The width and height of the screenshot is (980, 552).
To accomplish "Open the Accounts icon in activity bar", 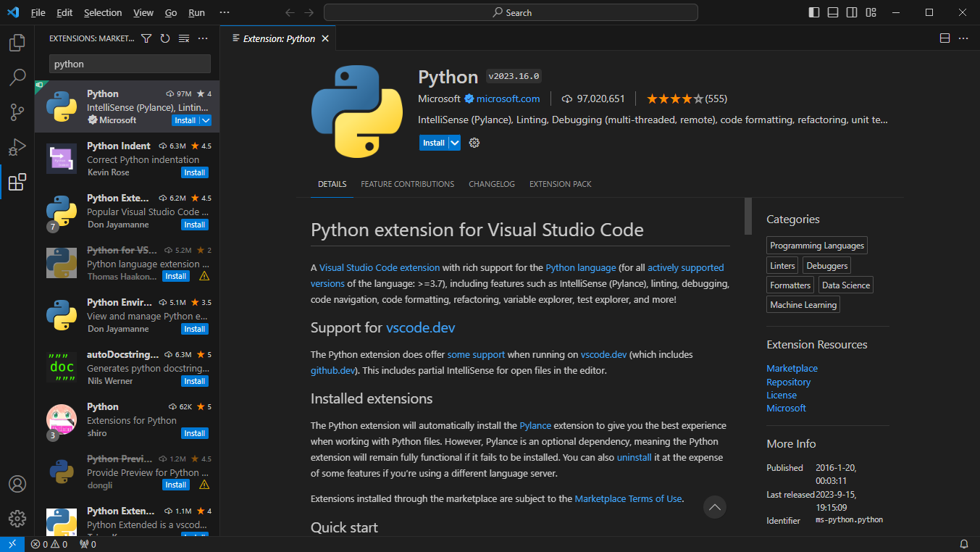I will 17,484.
